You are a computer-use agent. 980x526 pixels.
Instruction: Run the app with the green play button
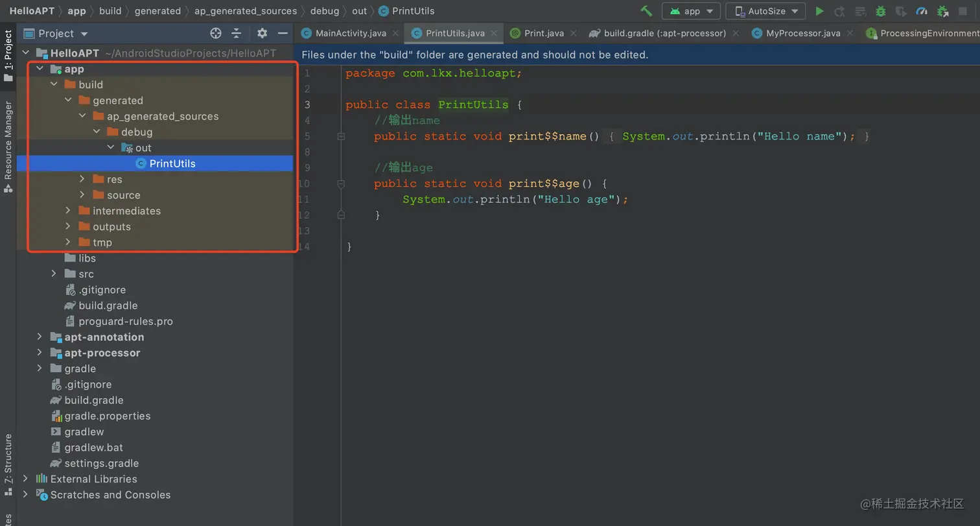(819, 11)
